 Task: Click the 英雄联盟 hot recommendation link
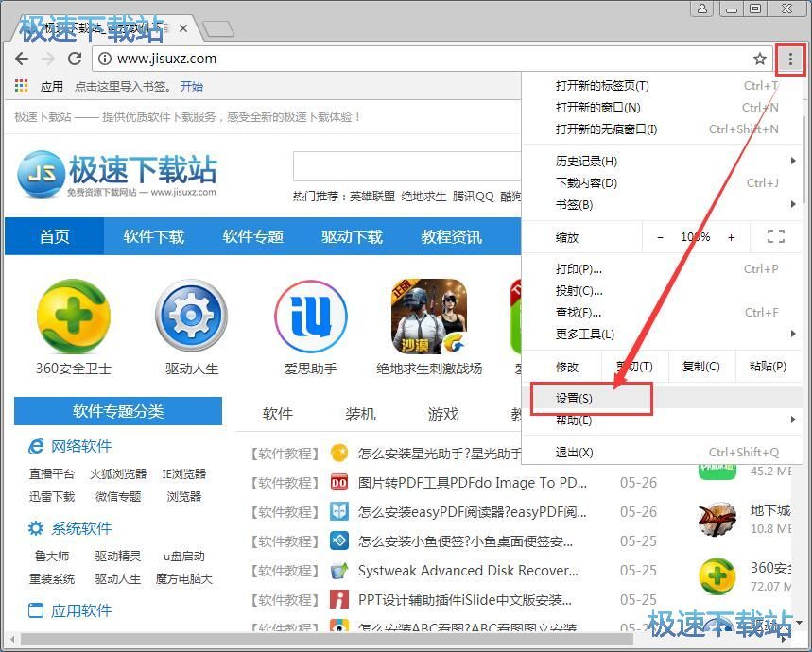(x=372, y=197)
